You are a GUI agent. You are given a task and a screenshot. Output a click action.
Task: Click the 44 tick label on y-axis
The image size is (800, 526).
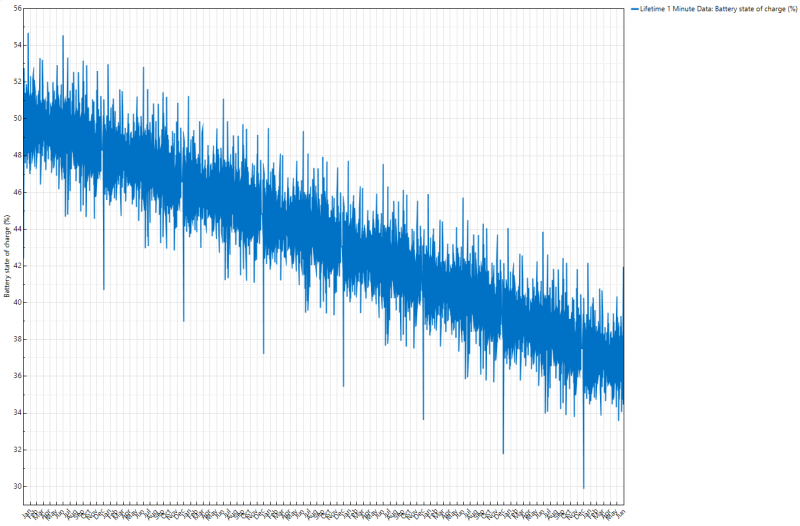[x=17, y=229]
